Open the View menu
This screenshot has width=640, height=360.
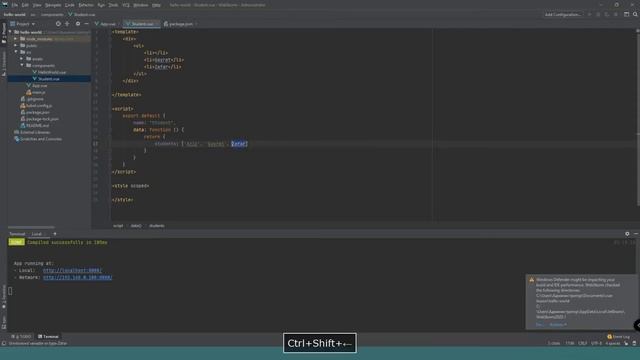tap(37, 5)
